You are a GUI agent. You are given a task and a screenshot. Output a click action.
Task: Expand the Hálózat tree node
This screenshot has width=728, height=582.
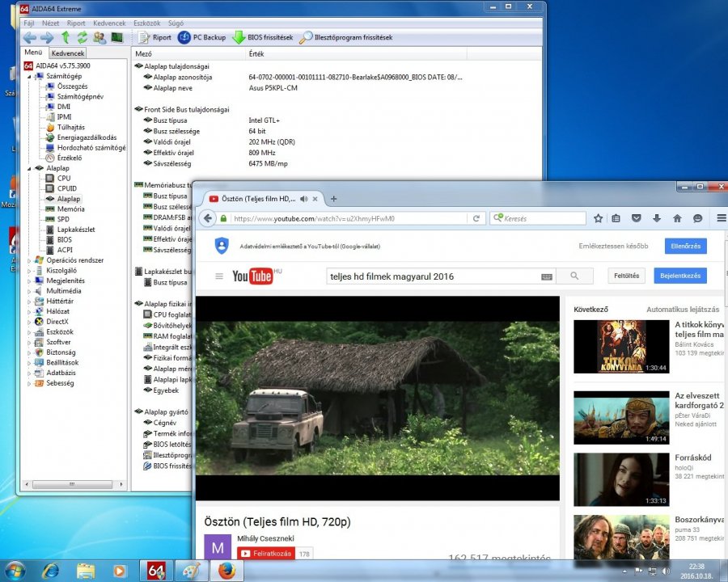click(29, 311)
